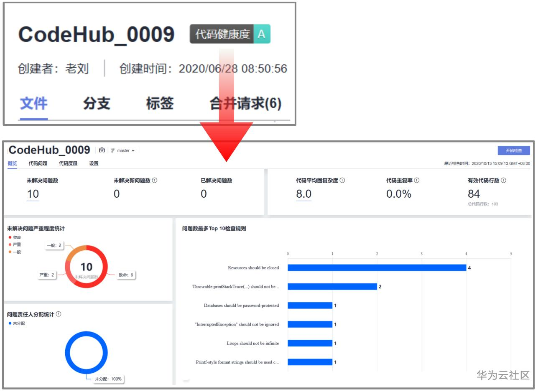The height and width of the screenshot is (392, 538).
Task: Click the 严重: 2 chart label
Action: pos(47,275)
